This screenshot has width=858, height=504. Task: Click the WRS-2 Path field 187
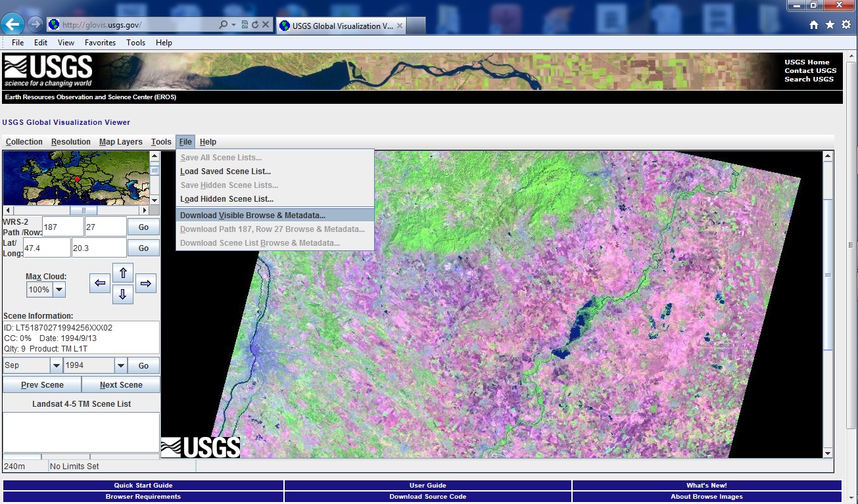click(63, 227)
